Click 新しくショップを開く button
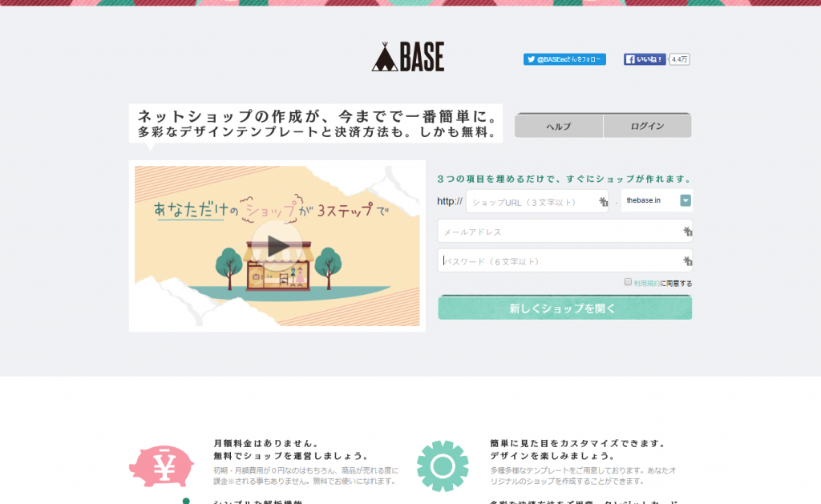This screenshot has width=821, height=504. (565, 308)
